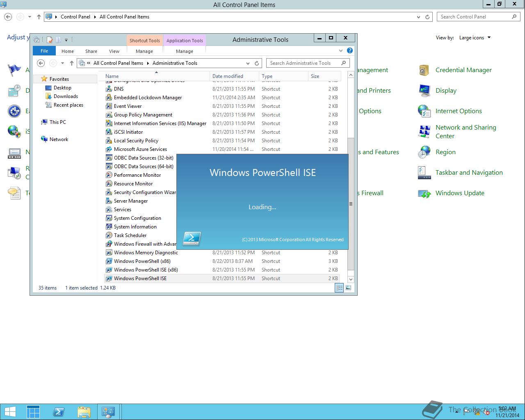Open recent locations dropdown in Administrative Tools
Screen dimensions: 525x420
(62, 63)
